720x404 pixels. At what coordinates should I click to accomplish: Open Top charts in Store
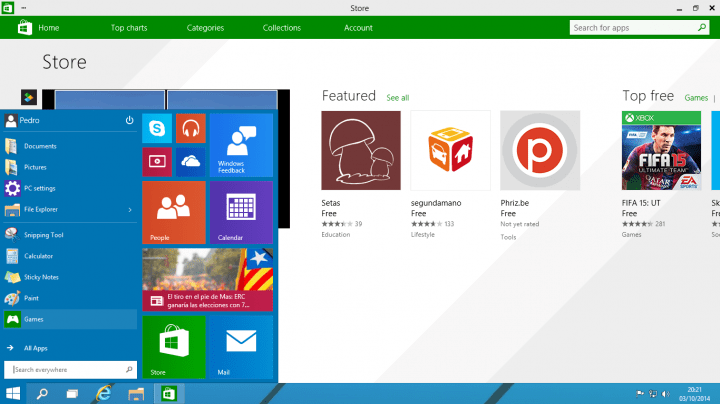pos(129,28)
